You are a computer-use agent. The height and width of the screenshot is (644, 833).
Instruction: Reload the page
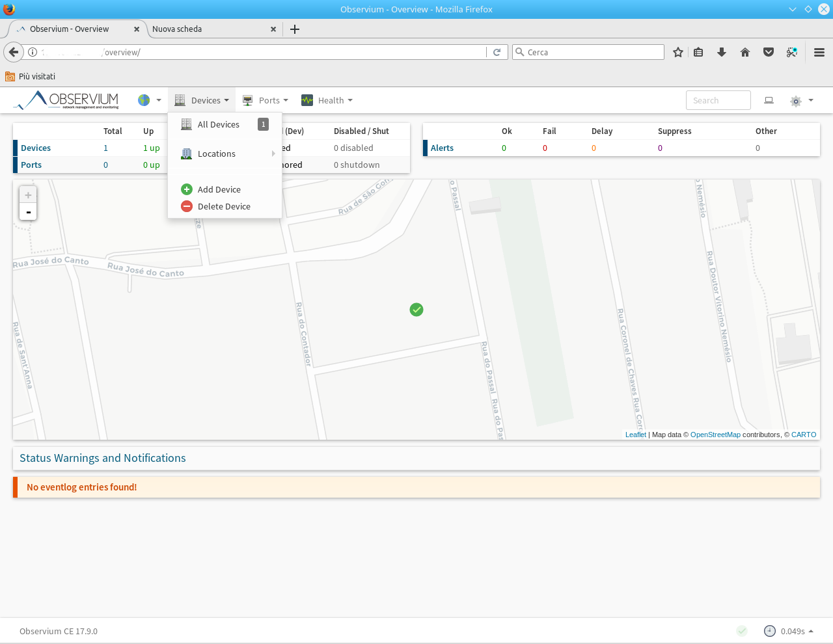pyautogui.click(x=497, y=52)
